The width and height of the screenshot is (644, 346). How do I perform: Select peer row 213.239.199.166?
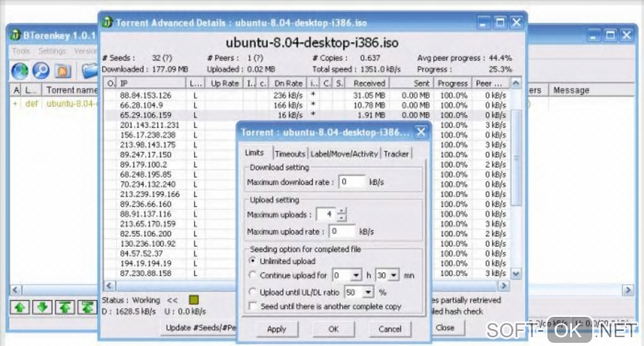pos(170,194)
